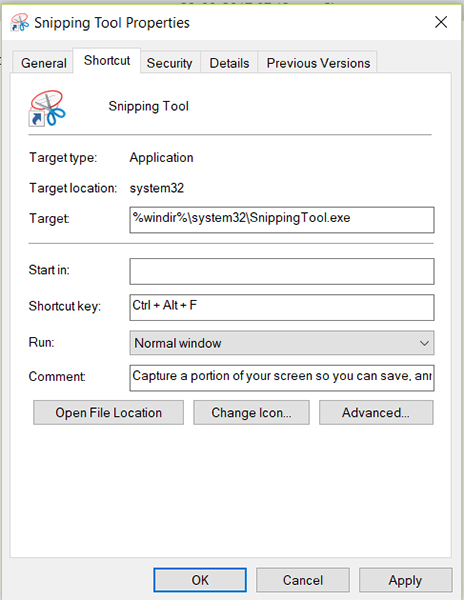This screenshot has width=464, height=600.
Task: Click the large Snipping Tool shortcut icon
Action: tap(47, 108)
